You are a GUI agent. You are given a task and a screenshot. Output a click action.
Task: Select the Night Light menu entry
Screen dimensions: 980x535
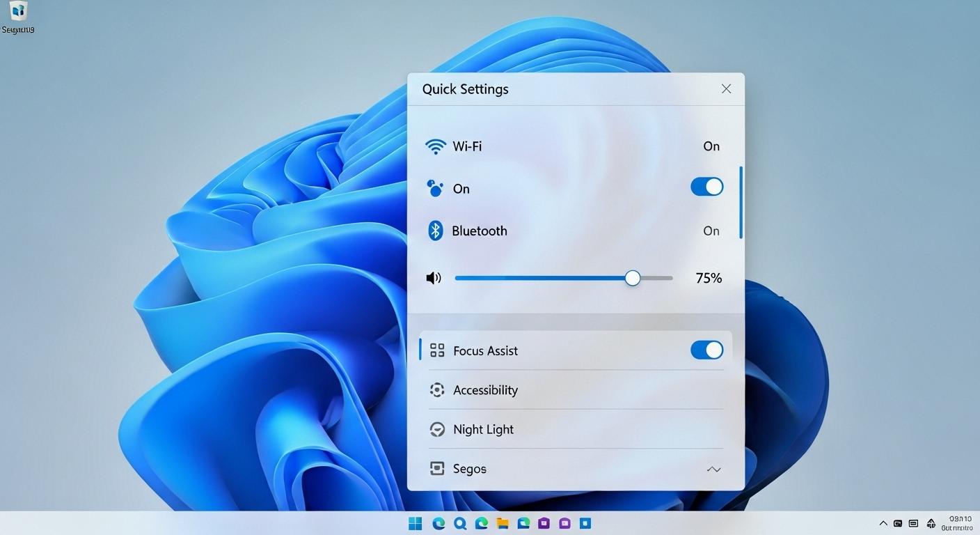[483, 430]
